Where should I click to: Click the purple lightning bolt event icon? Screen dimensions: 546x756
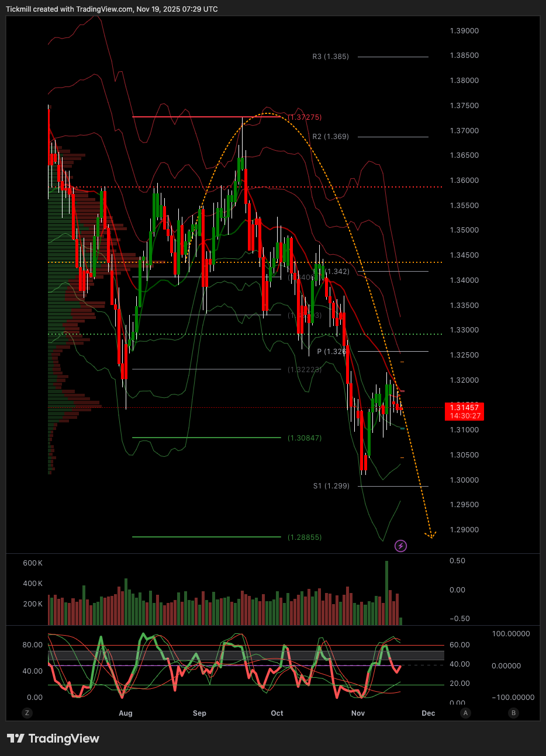coord(400,546)
